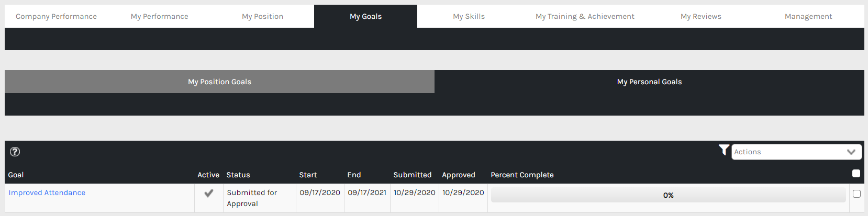The height and width of the screenshot is (216, 868).
Task: Toggle the select-all checkbox in table header
Action: pyautogui.click(x=856, y=174)
